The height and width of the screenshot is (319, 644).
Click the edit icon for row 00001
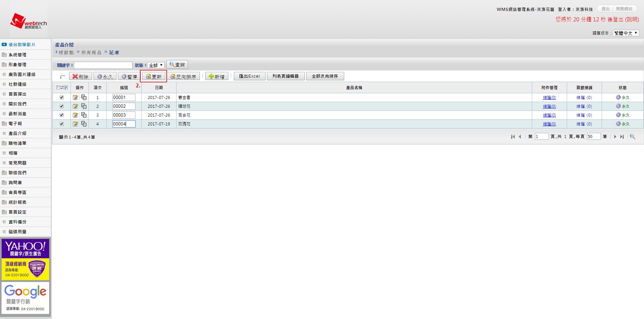point(75,98)
